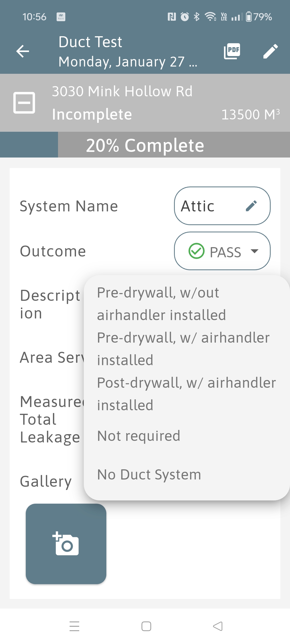Tap the minus box icon beside address

pyautogui.click(x=24, y=103)
